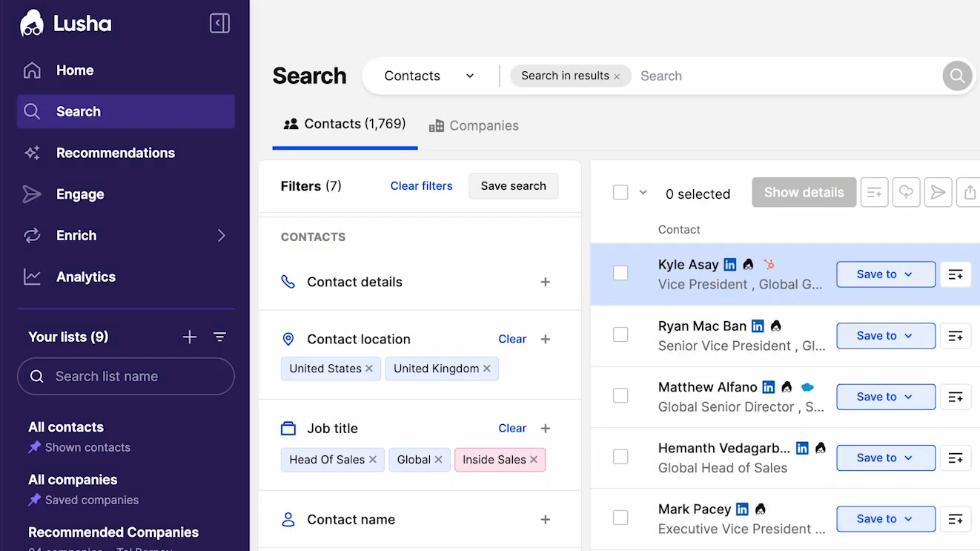Remove the Search in results chip
The height and width of the screenshot is (551, 980).
(617, 76)
